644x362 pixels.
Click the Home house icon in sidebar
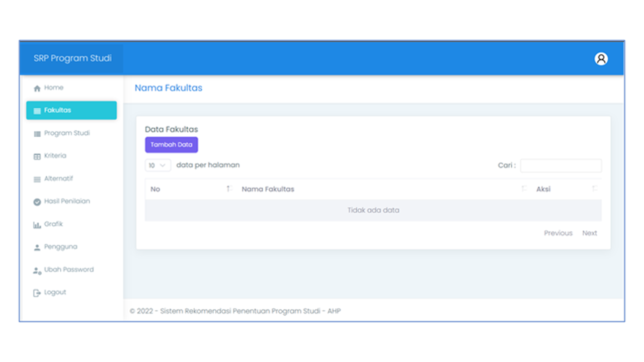pos(37,88)
